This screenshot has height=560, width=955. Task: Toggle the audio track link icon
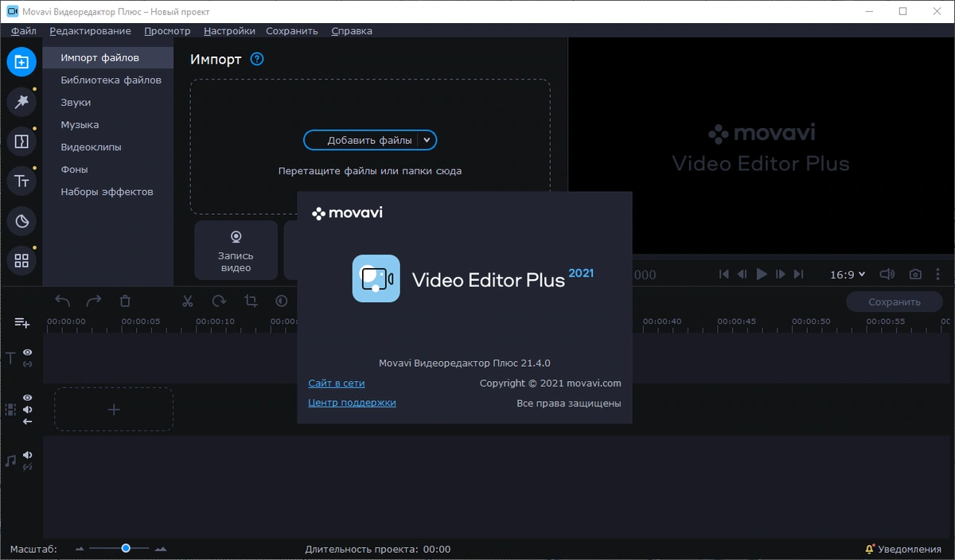[x=28, y=467]
